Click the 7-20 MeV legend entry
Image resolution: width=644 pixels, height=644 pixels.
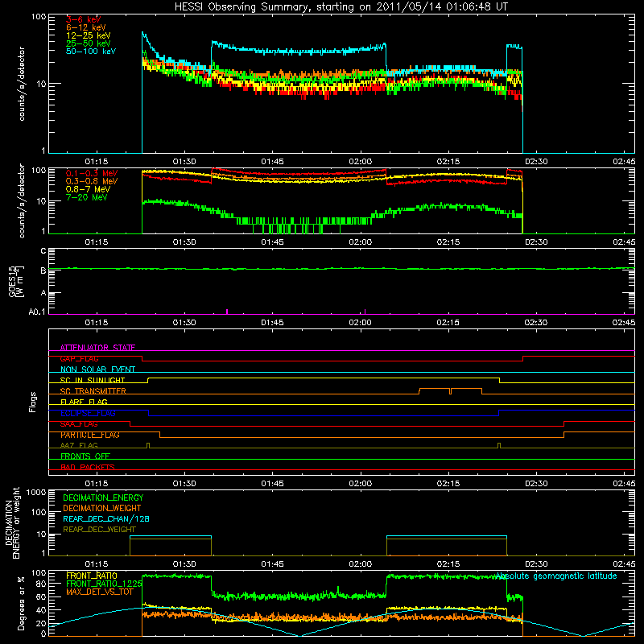[87, 197]
